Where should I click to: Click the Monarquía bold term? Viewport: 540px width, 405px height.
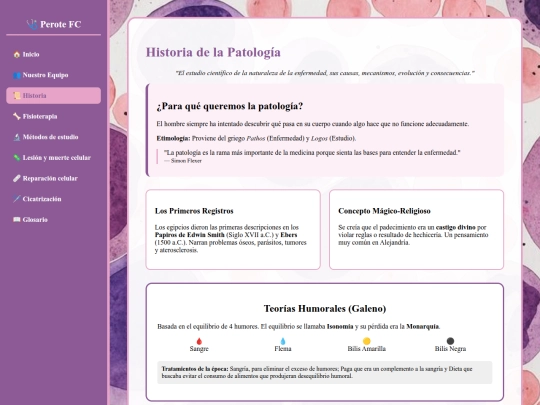point(423,326)
